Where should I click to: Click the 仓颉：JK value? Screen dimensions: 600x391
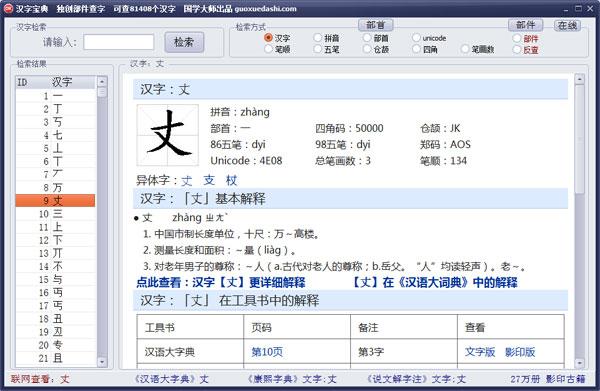pyautogui.click(x=440, y=128)
